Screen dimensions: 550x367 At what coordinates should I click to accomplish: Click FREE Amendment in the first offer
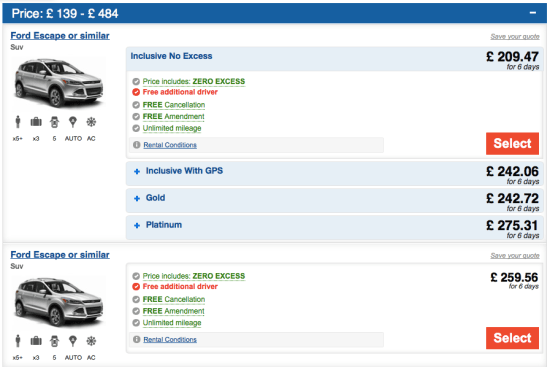[173, 116]
